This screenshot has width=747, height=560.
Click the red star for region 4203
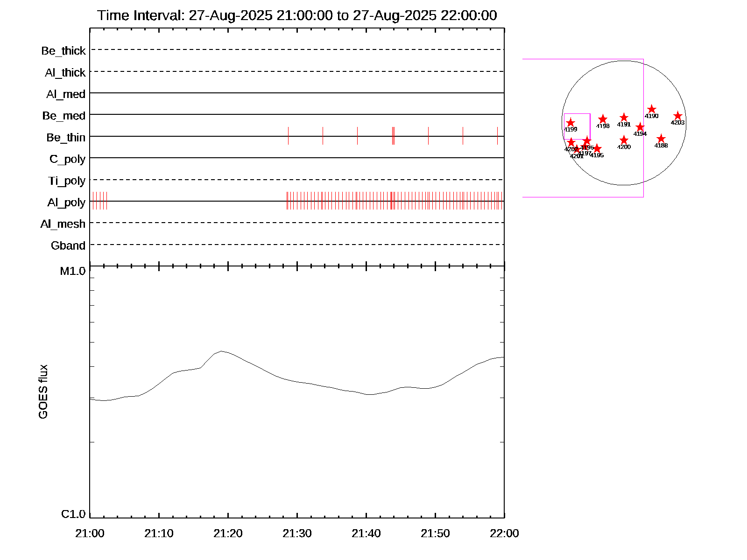(x=678, y=116)
